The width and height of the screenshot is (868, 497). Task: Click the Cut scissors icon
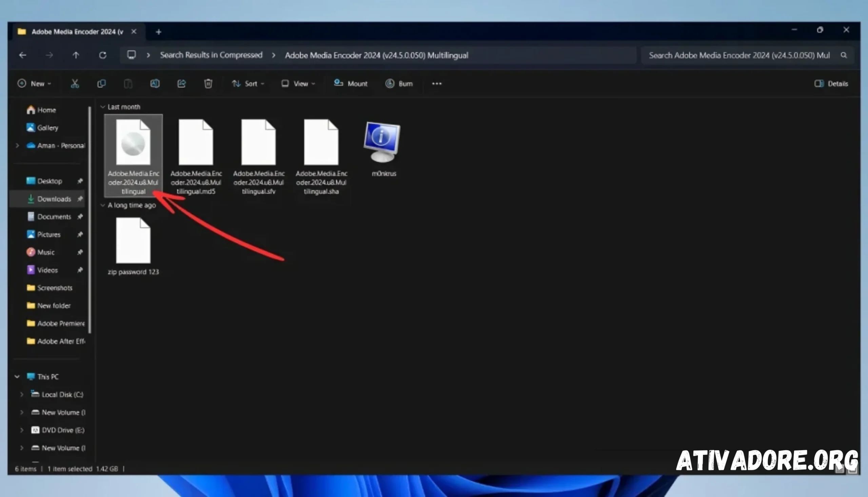(75, 84)
